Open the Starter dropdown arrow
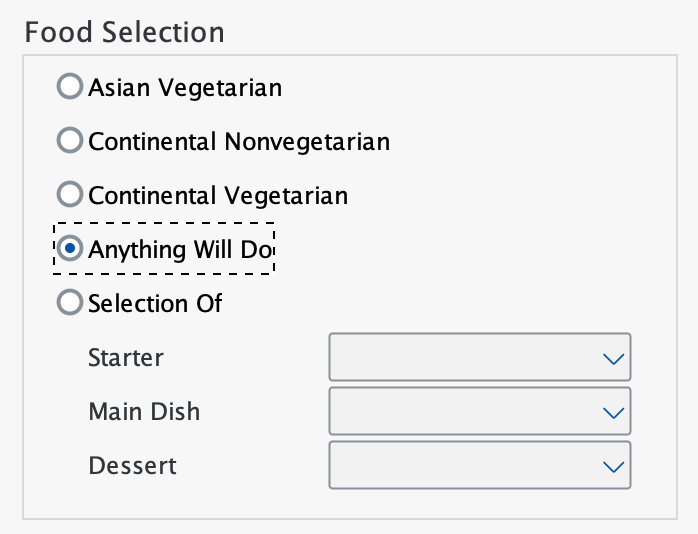The image size is (698, 534). [612, 358]
